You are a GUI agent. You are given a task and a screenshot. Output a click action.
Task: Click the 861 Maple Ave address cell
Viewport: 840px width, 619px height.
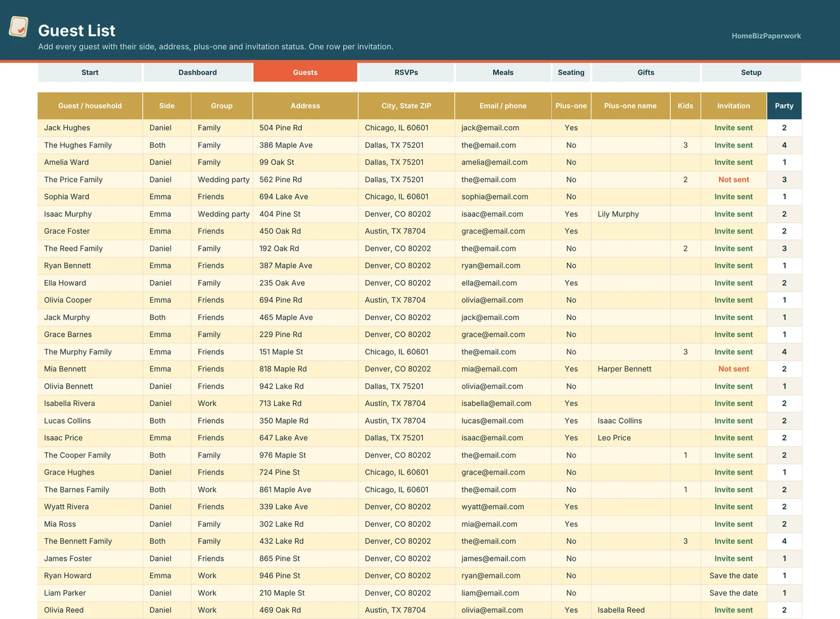tap(305, 490)
